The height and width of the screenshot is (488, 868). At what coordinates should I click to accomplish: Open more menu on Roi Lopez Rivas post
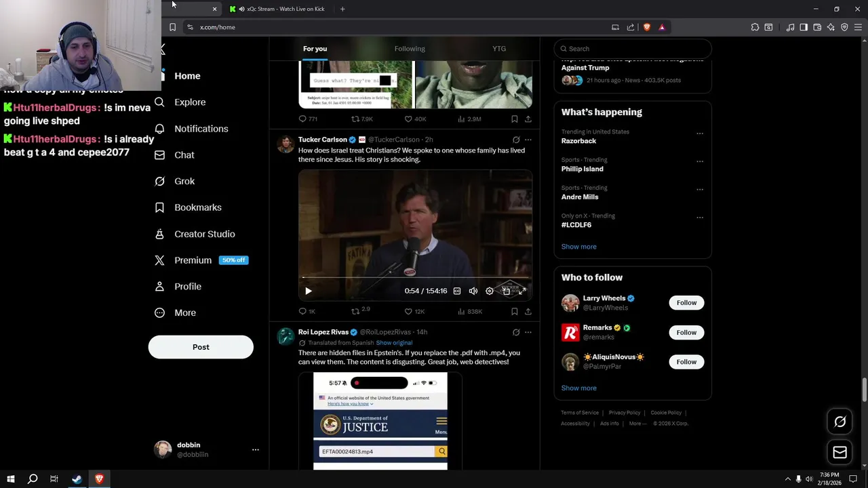tap(528, 332)
